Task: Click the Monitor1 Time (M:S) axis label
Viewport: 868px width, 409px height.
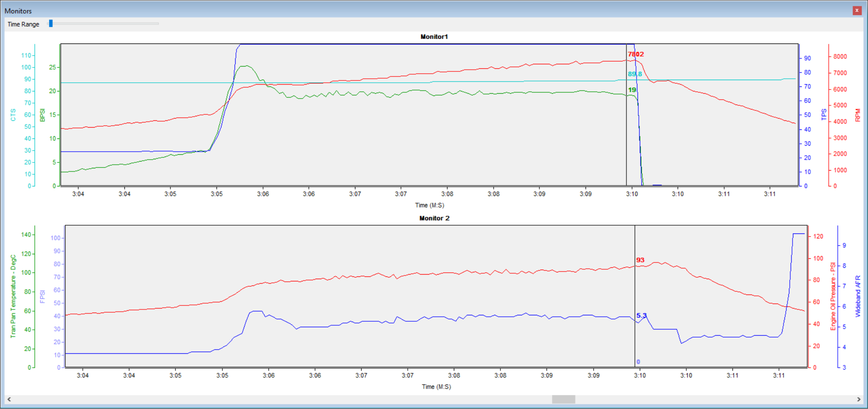Action: click(x=429, y=205)
